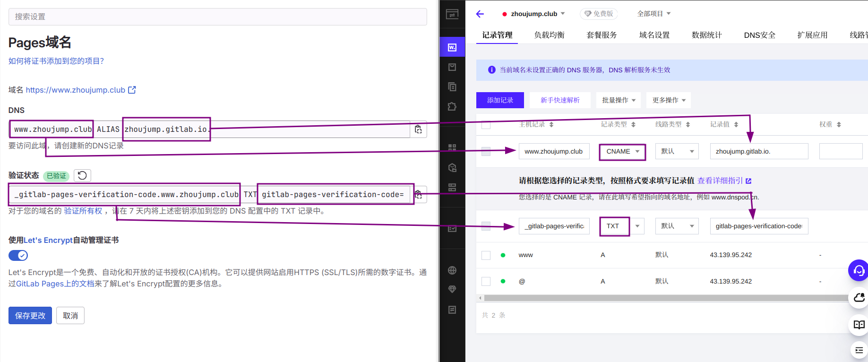This screenshot has height=362, width=868.
Task: Open the 如何将证书添加到您的项目 link
Action: (x=56, y=61)
